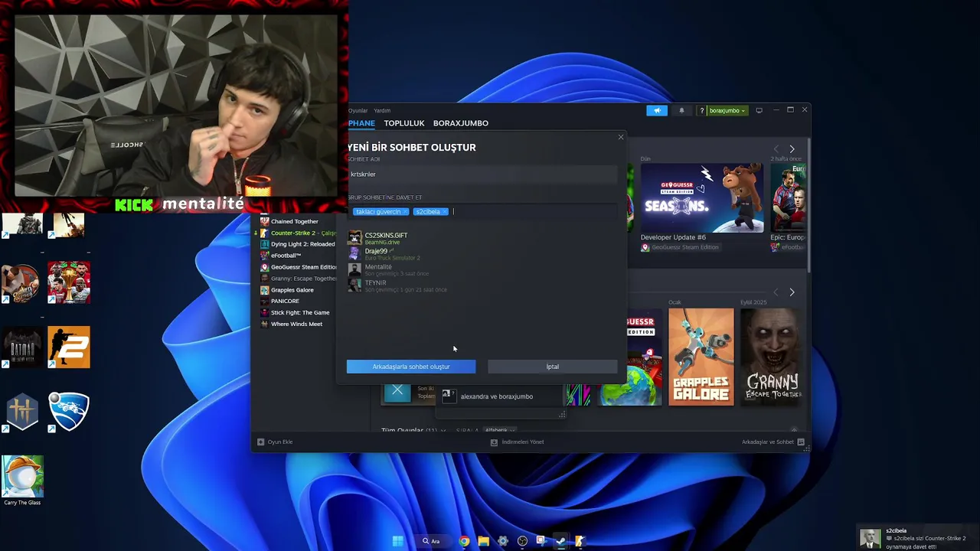Show next news items with upper right arrow
This screenshot has height=551, width=980.
[x=792, y=149]
